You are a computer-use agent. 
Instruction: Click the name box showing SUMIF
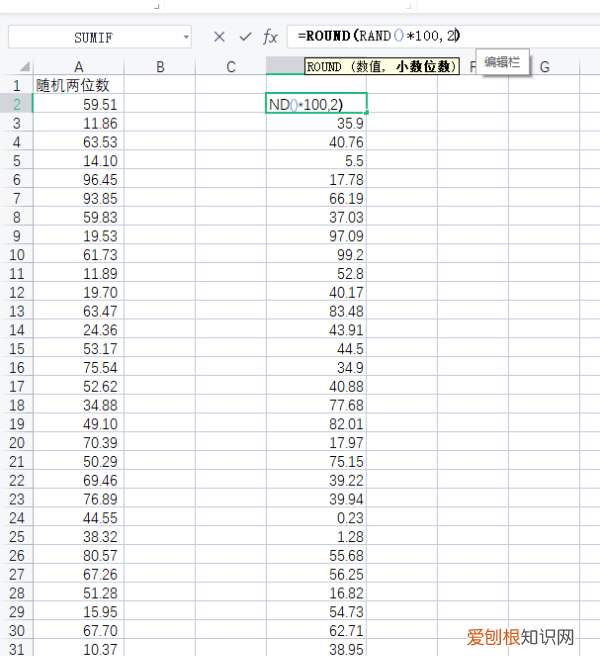[95, 37]
